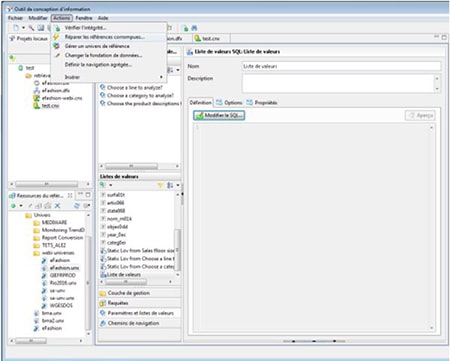Click the sort icon in Listes de valeurs toolbar
The image size is (450, 361).
click(170, 185)
